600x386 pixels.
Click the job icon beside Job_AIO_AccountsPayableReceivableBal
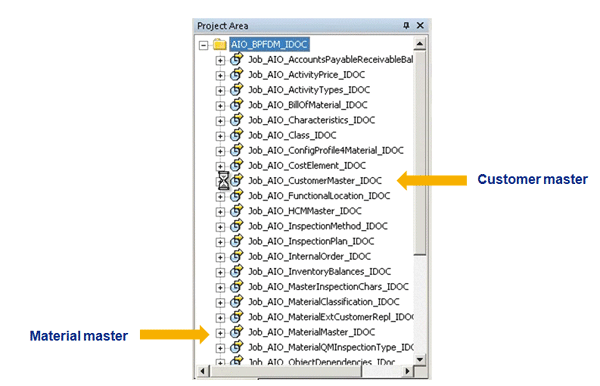point(236,59)
